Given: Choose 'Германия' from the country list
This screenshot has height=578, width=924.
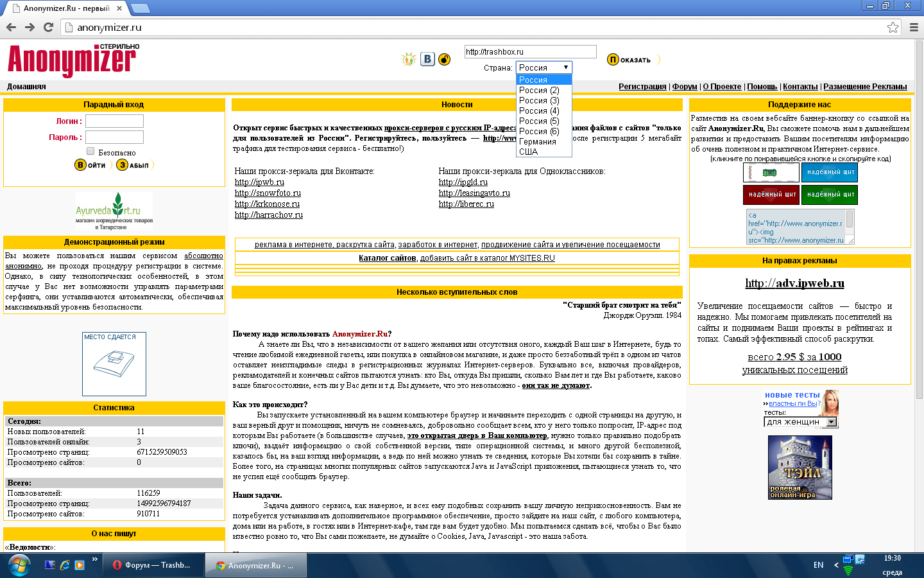Looking at the screenshot, I should pos(543,141).
